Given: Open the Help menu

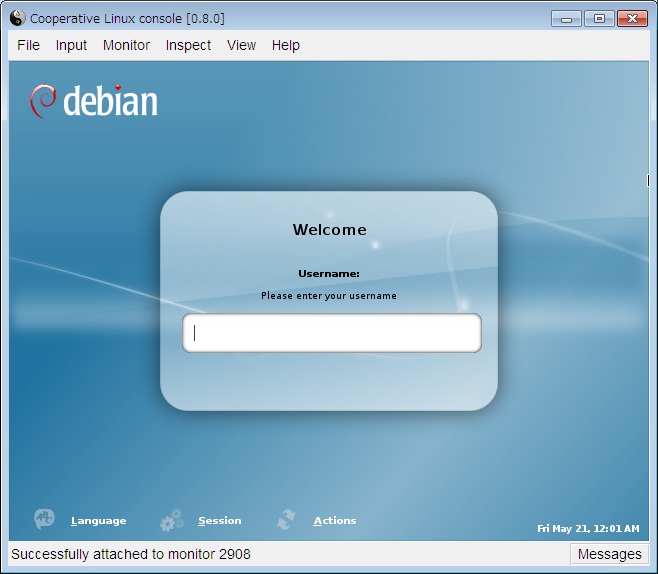Looking at the screenshot, I should [x=286, y=45].
